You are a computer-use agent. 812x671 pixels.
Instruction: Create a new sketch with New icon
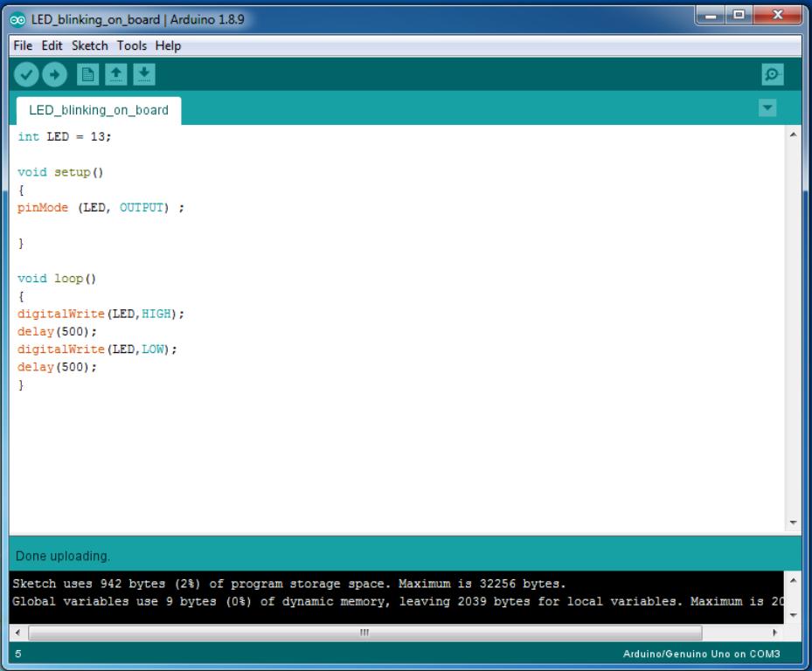point(88,74)
